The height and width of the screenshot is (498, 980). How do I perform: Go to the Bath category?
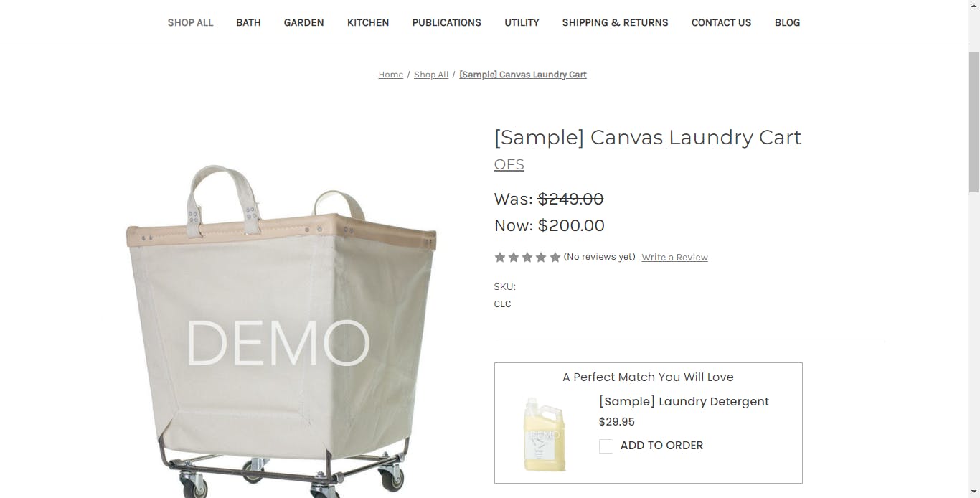(x=248, y=22)
